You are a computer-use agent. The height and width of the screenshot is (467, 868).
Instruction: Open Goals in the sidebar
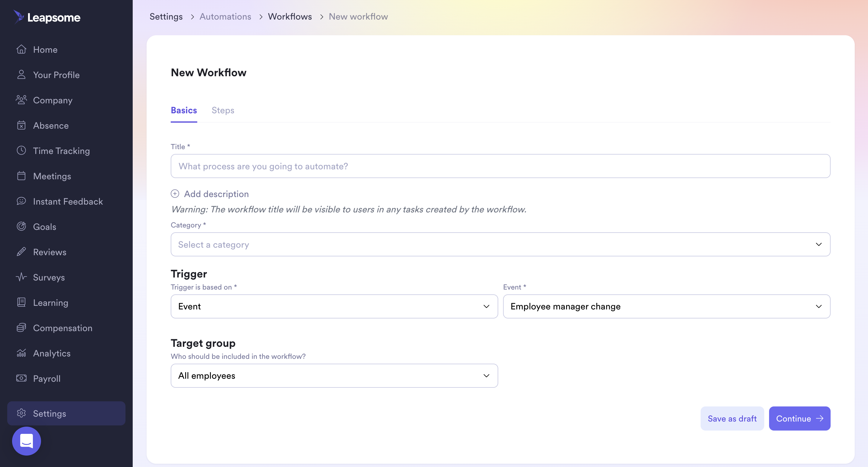pos(66,226)
